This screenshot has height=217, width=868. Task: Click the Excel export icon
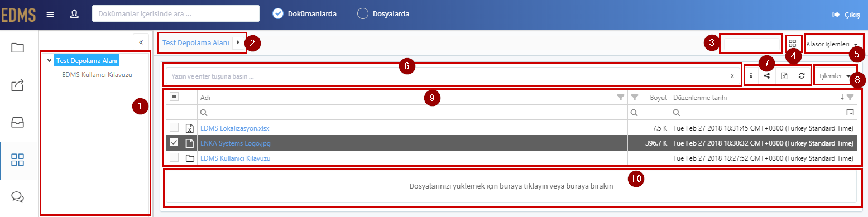coord(784,76)
